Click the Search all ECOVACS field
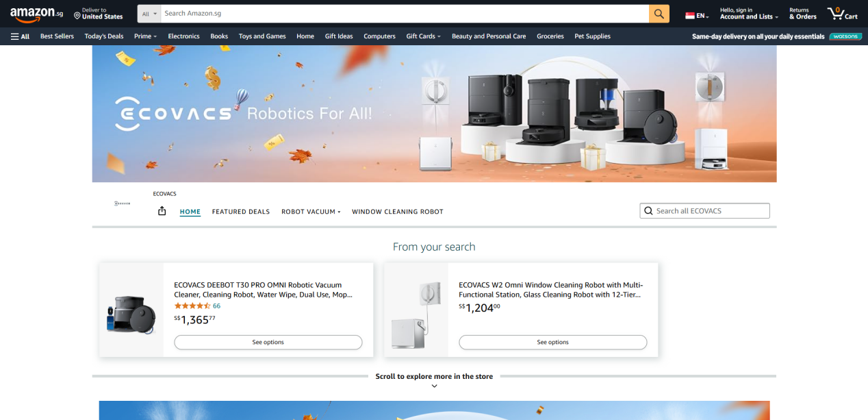This screenshot has height=420, width=868. click(x=710, y=211)
